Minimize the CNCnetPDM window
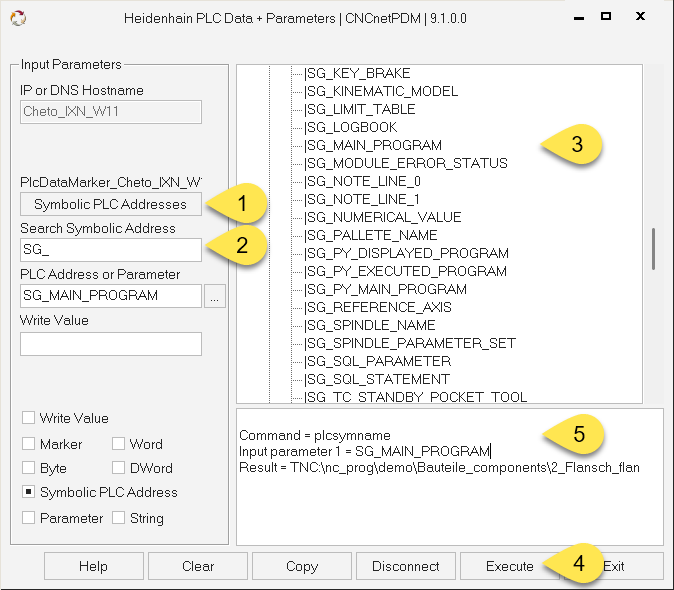Screen dimensions: 674x590 (x=579, y=18)
